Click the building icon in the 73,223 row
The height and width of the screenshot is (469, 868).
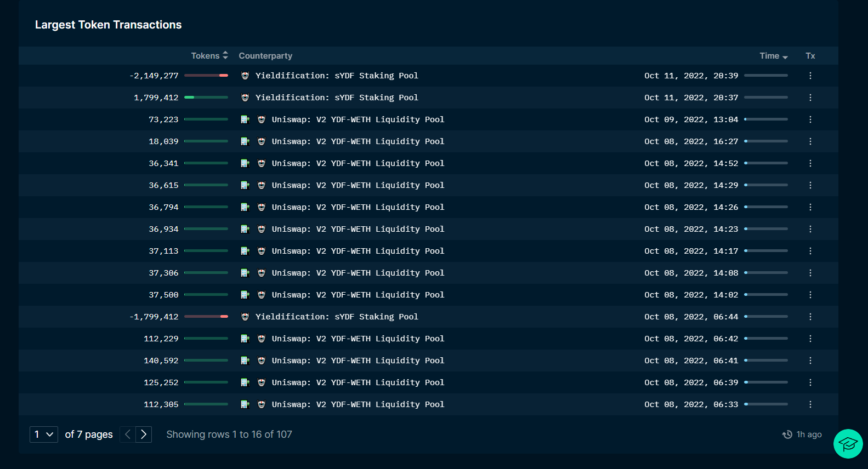(245, 119)
